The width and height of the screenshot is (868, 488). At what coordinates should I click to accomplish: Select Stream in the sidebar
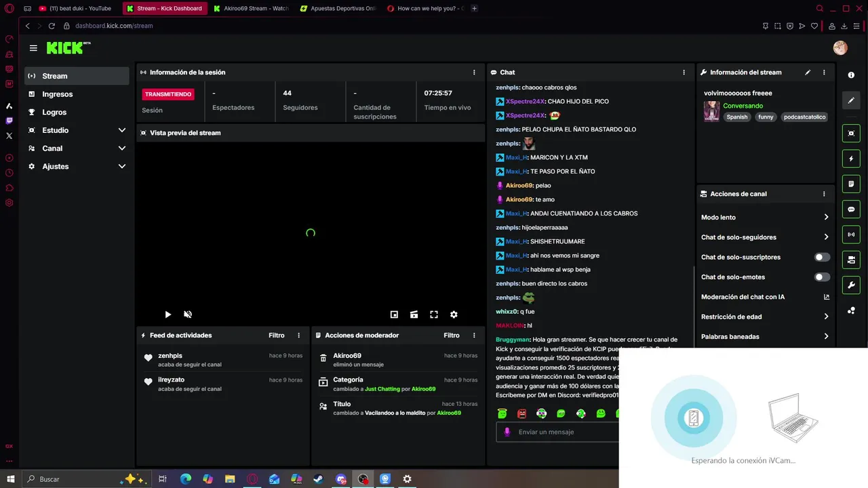point(77,76)
